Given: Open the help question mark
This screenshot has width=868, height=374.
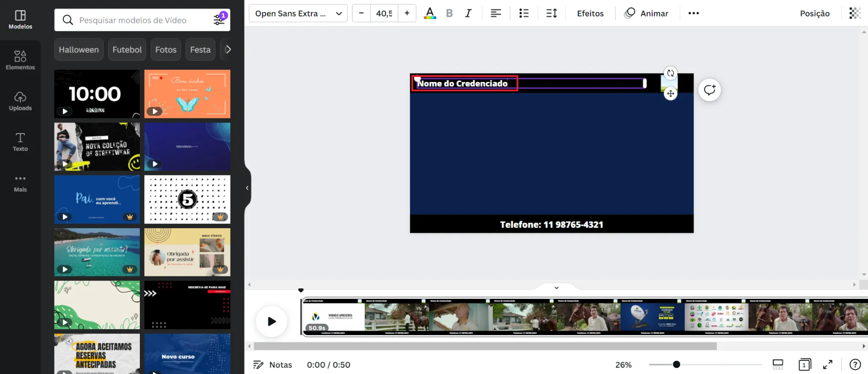Looking at the screenshot, I should coord(855,364).
